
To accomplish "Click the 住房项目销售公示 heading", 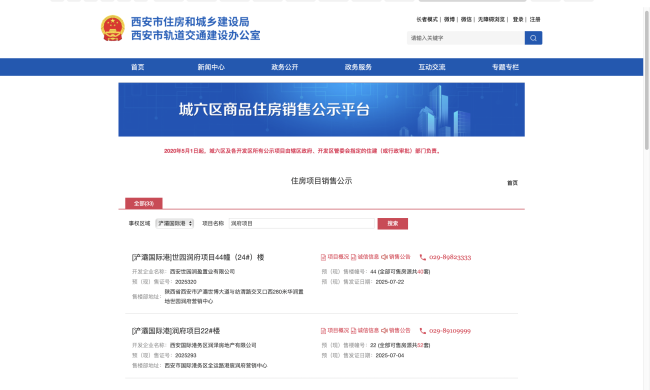I will coord(321,181).
